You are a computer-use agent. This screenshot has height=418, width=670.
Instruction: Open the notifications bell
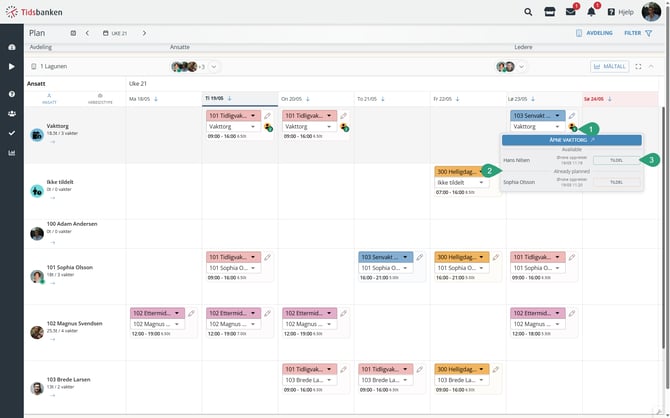591,12
